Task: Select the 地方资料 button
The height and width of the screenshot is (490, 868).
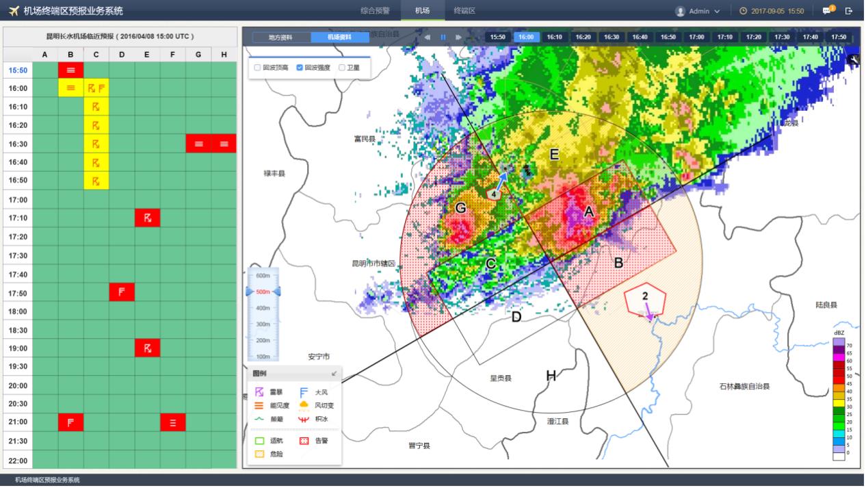Action: tap(280, 37)
